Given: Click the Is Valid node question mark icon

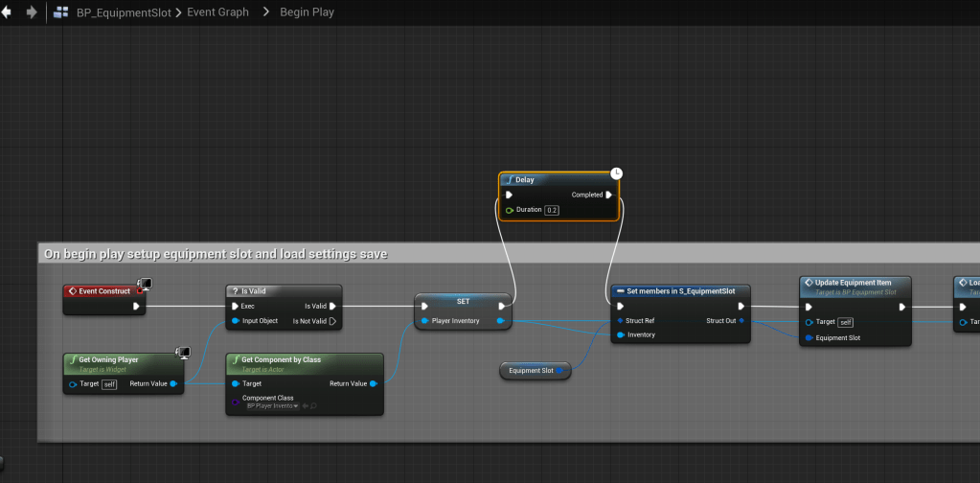Looking at the screenshot, I should pyautogui.click(x=235, y=291).
